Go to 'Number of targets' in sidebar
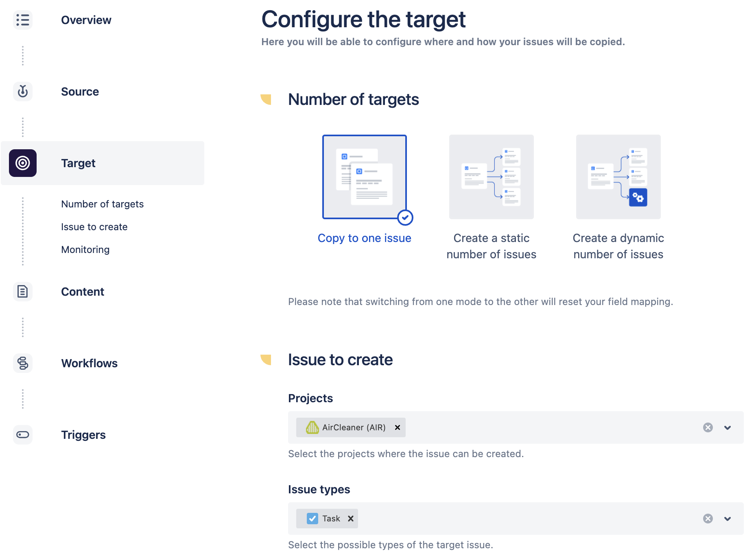 click(x=103, y=204)
